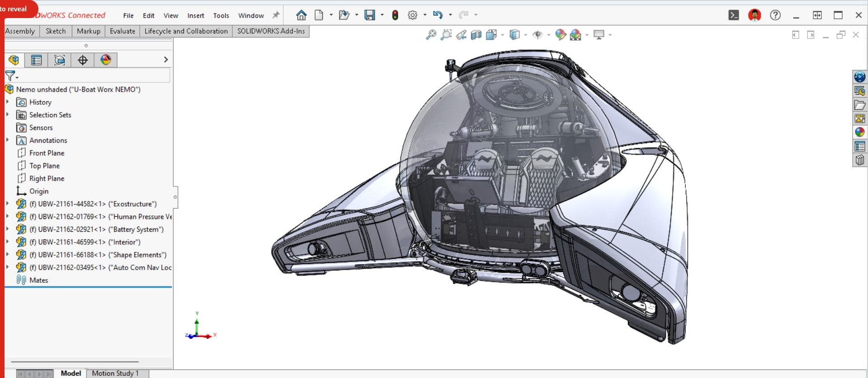This screenshot has height=378, width=868.
Task: Open the File Explorer task pane tab
Action: [859, 105]
